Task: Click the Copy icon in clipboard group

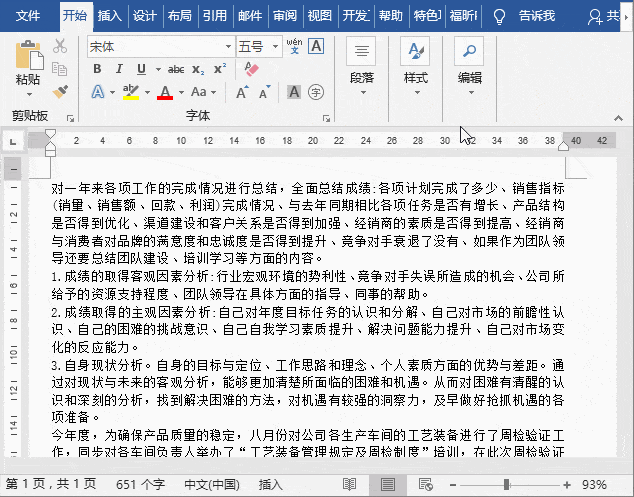Action: 60,69
